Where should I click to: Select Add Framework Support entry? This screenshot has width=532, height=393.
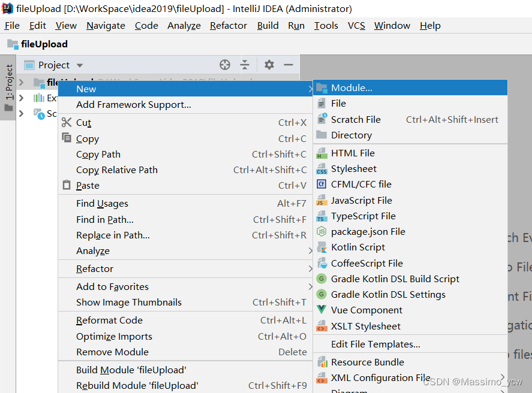pos(185,105)
